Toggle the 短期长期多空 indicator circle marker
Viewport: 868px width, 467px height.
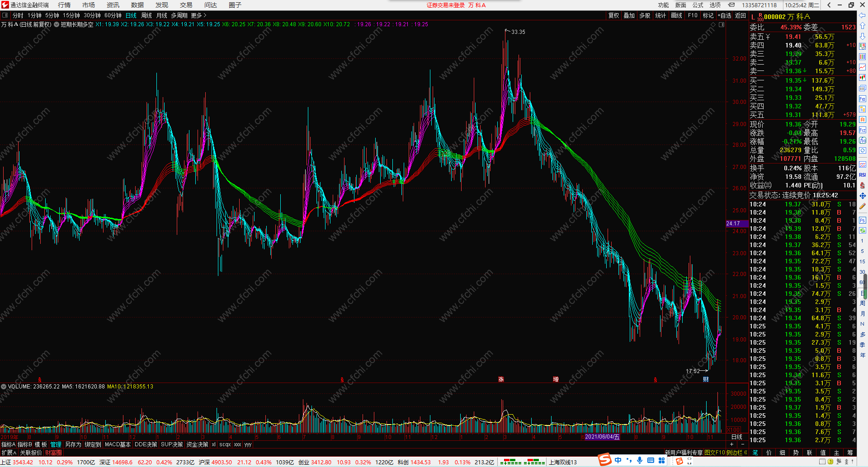[57, 24]
